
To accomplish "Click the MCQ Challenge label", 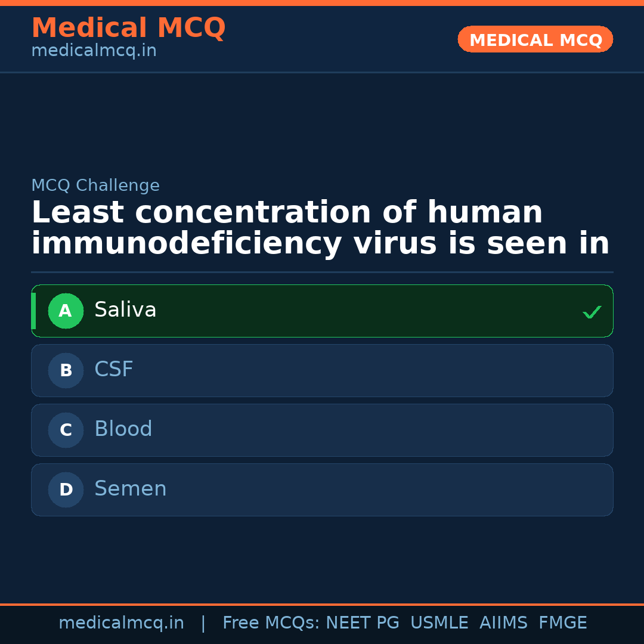I will coord(95,185).
